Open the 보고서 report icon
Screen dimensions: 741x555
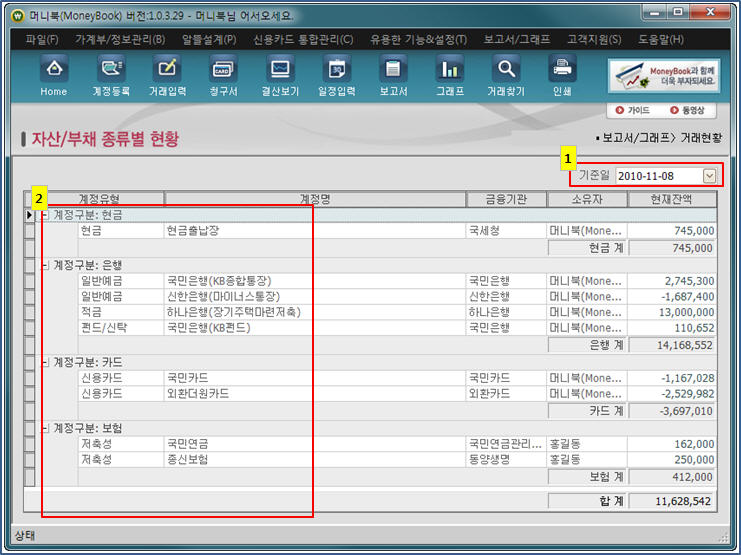pos(393,76)
